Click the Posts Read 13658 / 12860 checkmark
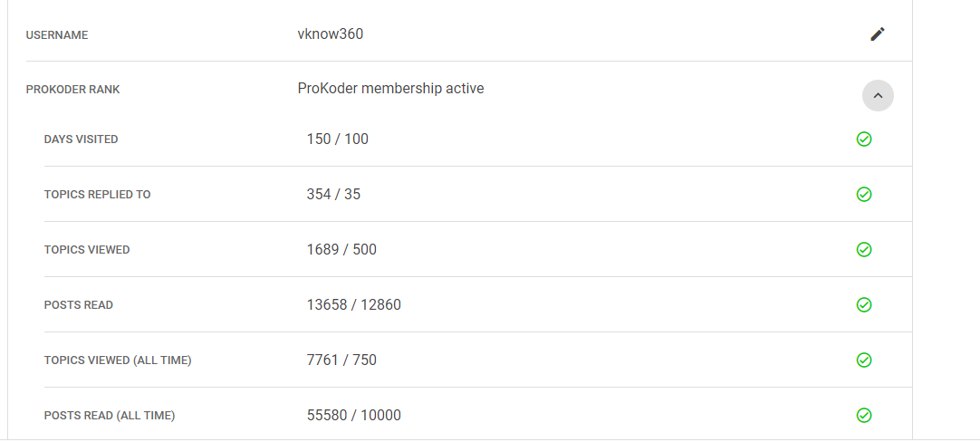 pos(864,304)
